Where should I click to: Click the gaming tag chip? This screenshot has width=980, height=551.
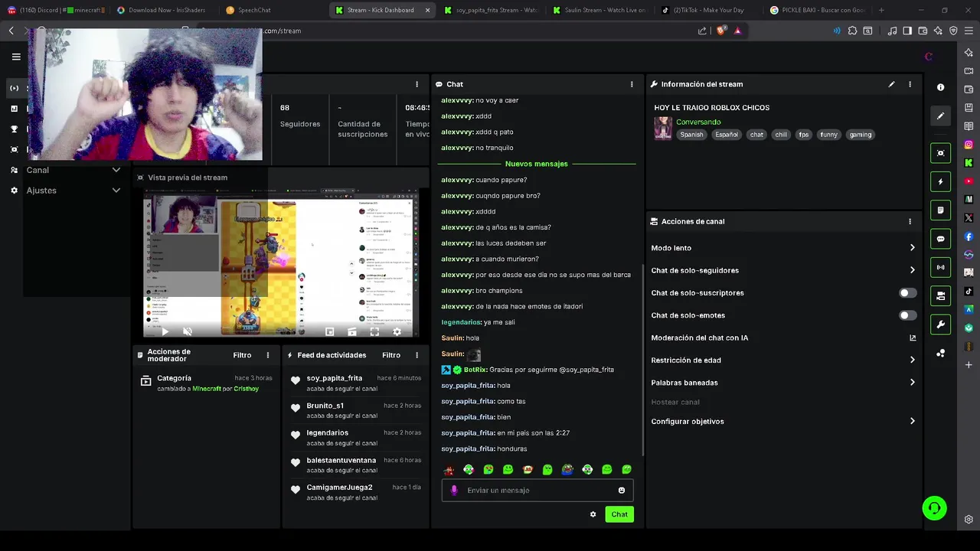point(860,135)
